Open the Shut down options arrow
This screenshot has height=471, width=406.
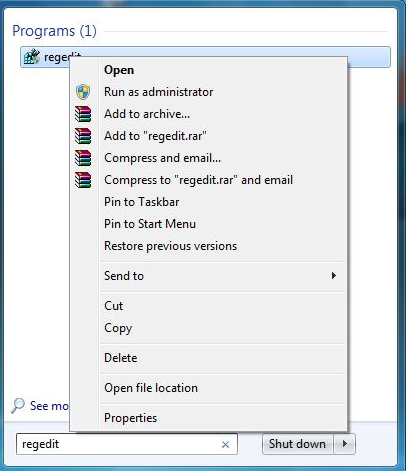point(345,444)
